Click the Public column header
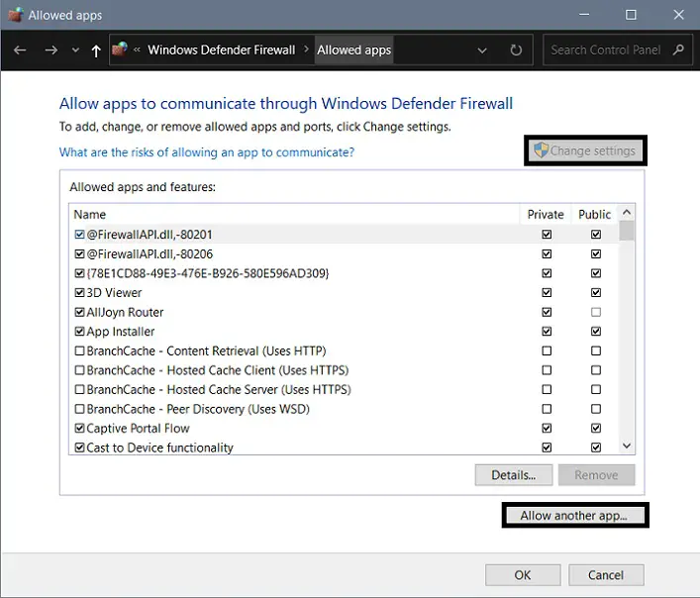 (x=594, y=214)
